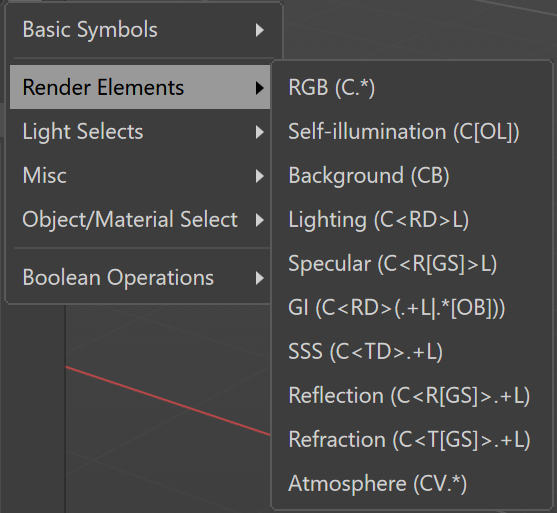Screen dimensions: 557x513
Task: Pick the Background (CB) option
Action: [x=412, y=176]
